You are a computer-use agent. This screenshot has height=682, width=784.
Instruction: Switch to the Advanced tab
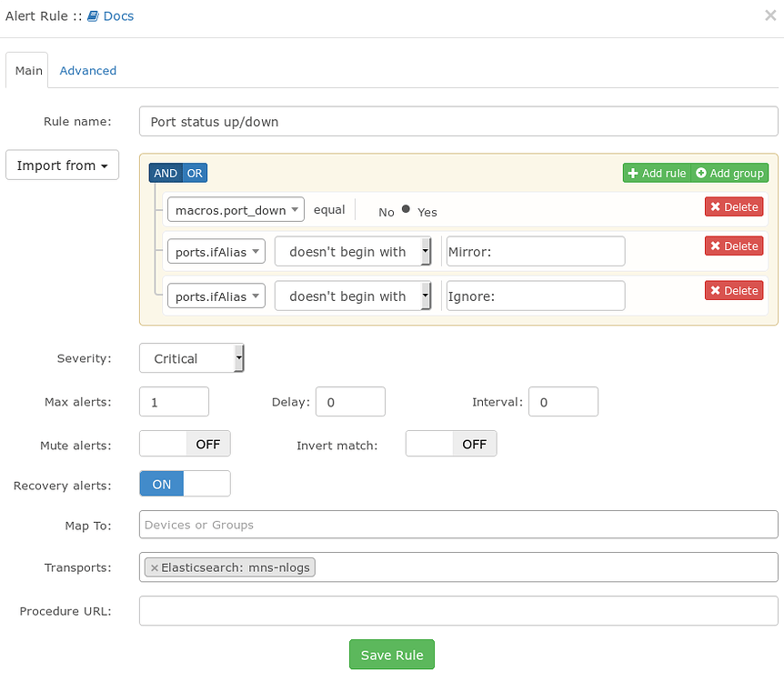tap(88, 70)
